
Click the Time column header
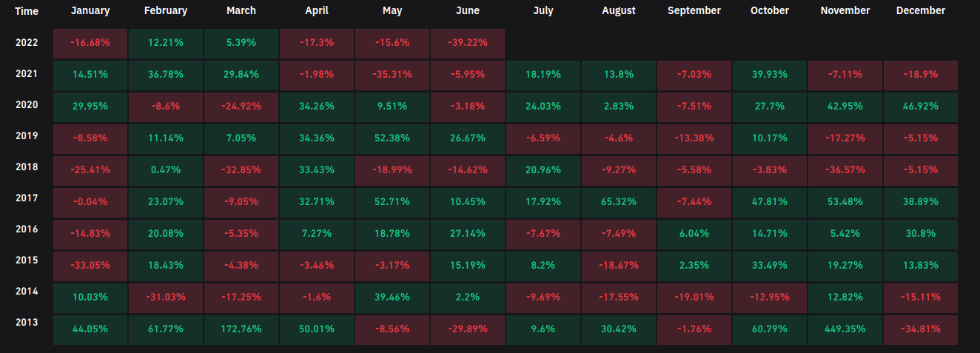click(x=26, y=11)
